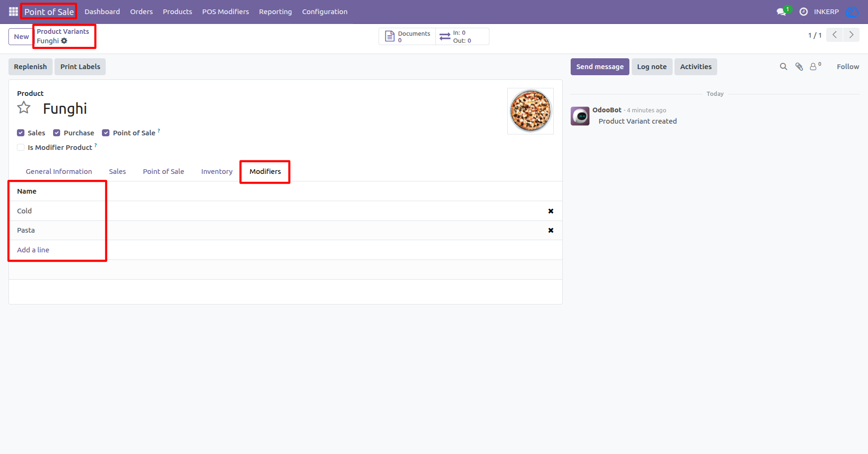Open the Reporting menu
Viewport: 868px width, 454px height.
click(x=275, y=12)
